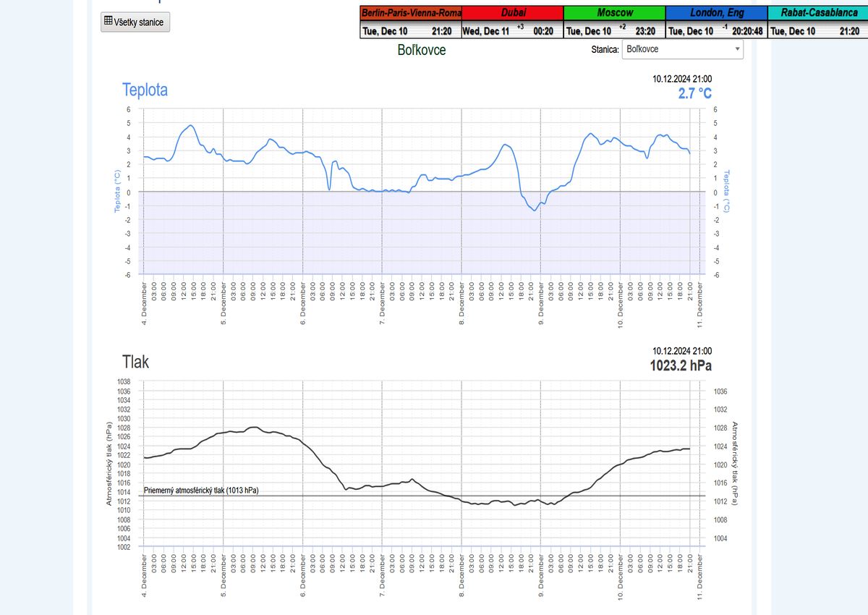Click the pressure curve peak on 5 December
Image resolution: width=868 pixels, height=615 pixels.
pos(252,428)
